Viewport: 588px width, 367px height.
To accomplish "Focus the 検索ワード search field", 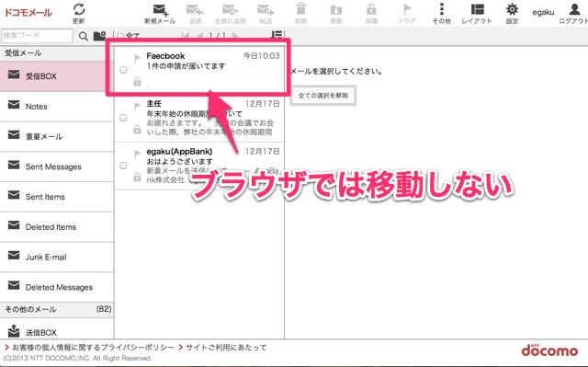I will 37,36.
